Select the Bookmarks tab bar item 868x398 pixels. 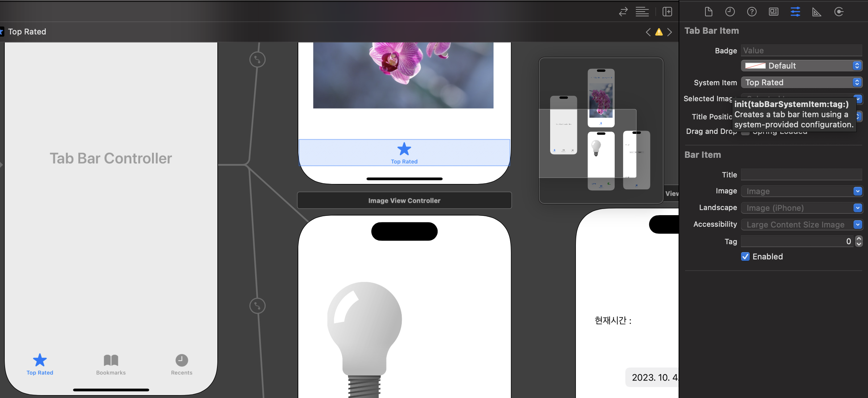111,364
